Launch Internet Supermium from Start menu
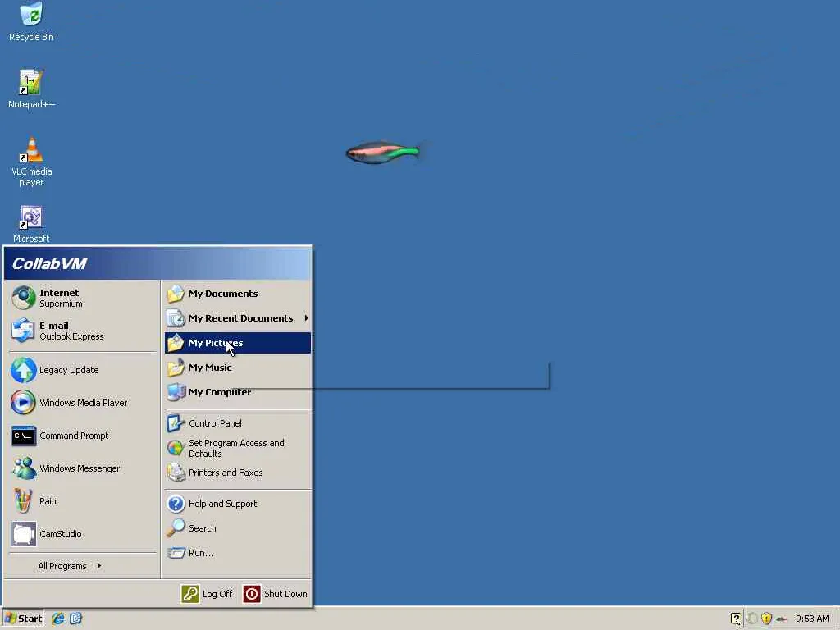The width and height of the screenshot is (840, 630). click(x=84, y=298)
